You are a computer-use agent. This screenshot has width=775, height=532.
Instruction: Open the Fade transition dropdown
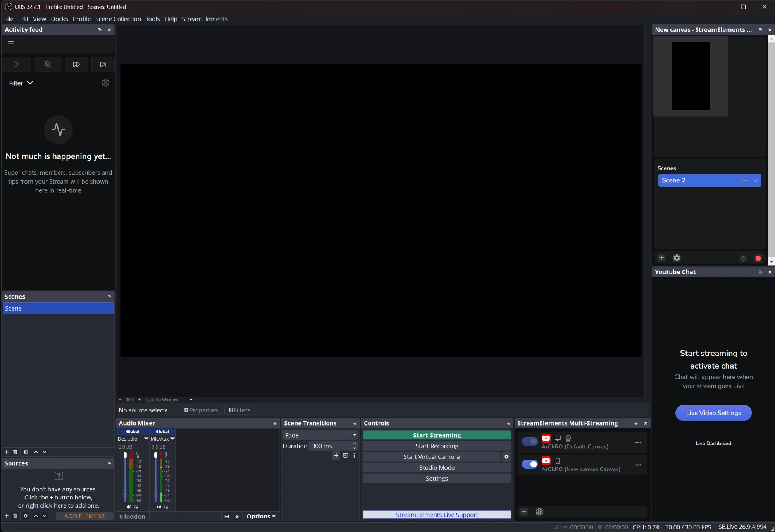(x=320, y=435)
